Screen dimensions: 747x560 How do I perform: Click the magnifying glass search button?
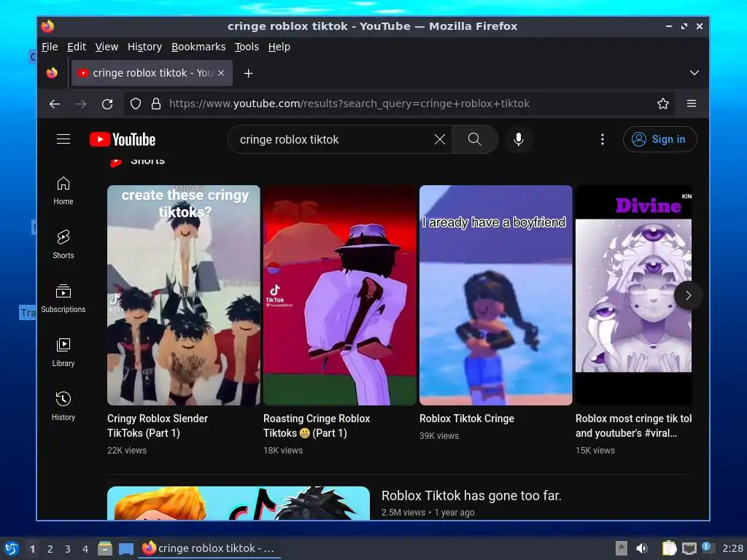tap(474, 139)
